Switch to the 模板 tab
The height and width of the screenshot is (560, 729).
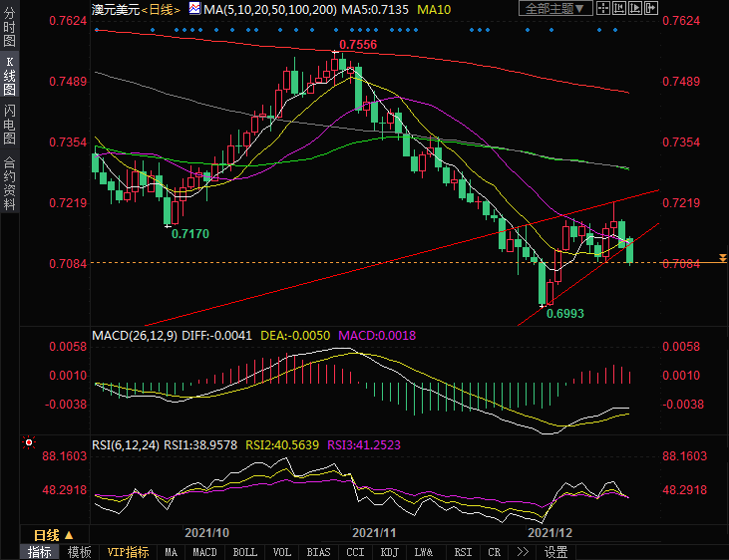tap(80, 552)
